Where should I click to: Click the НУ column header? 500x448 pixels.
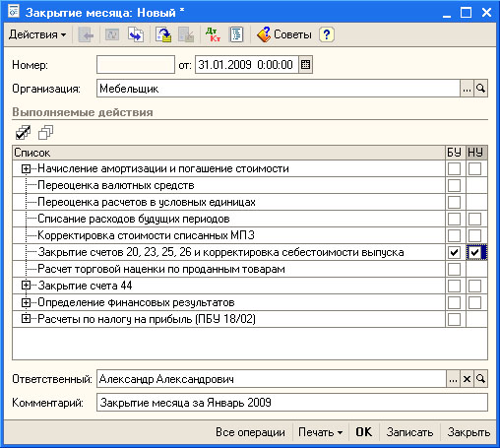[476, 153]
